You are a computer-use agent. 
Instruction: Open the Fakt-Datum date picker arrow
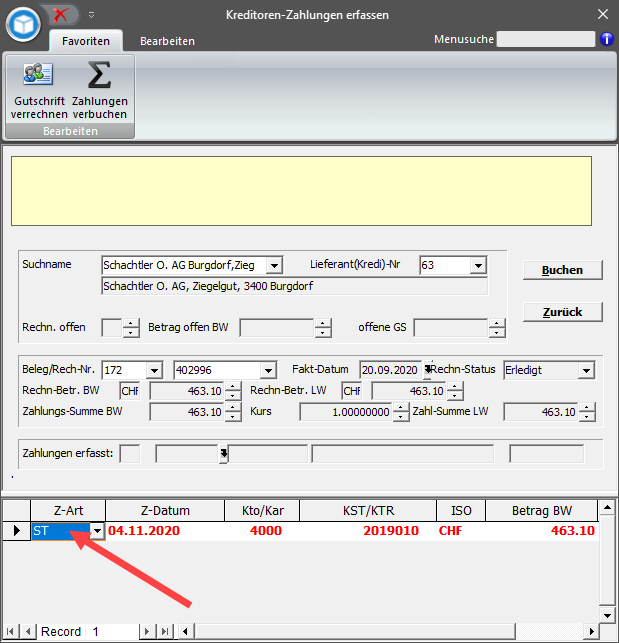[427, 370]
